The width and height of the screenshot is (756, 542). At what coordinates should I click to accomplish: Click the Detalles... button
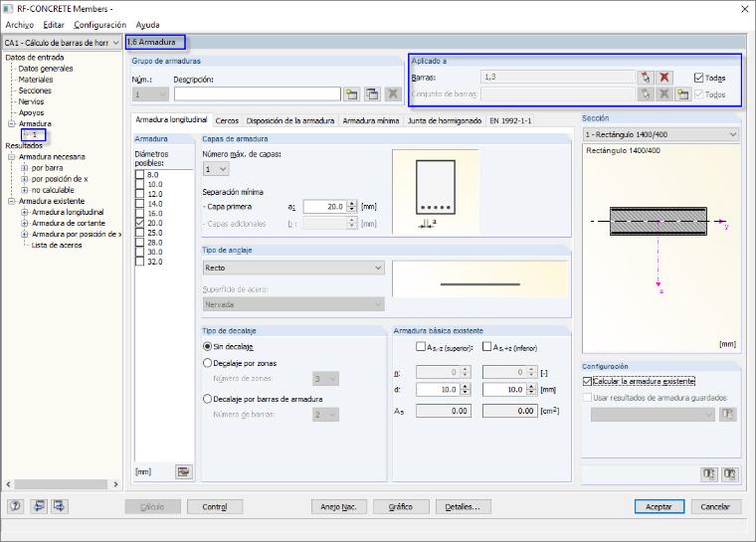click(x=463, y=507)
